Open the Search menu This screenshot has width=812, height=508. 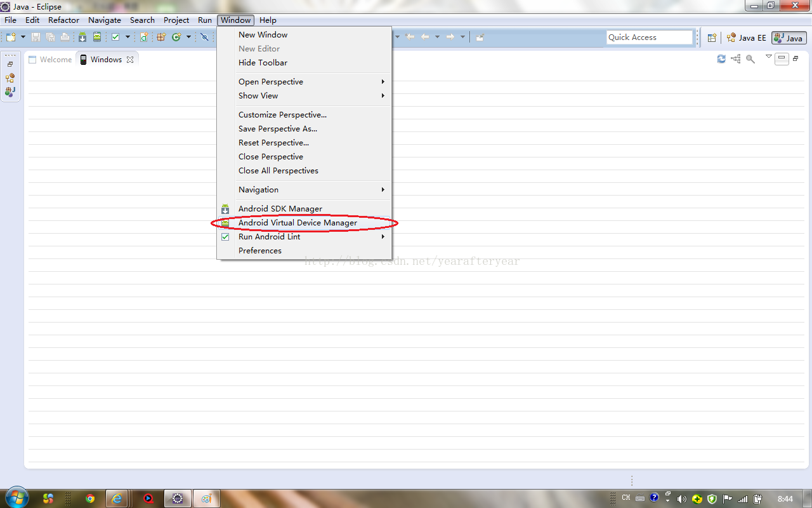143,20
